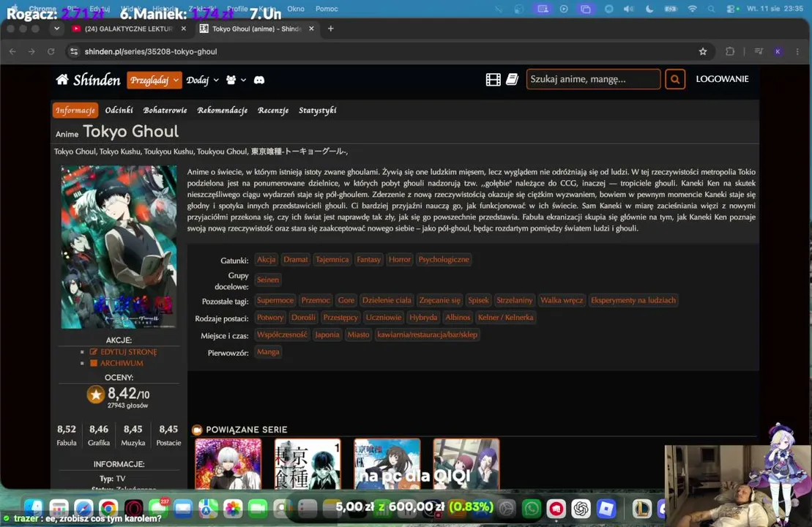
Task: Switch to the Odcinki tab
Action: [x=119, y=111]
